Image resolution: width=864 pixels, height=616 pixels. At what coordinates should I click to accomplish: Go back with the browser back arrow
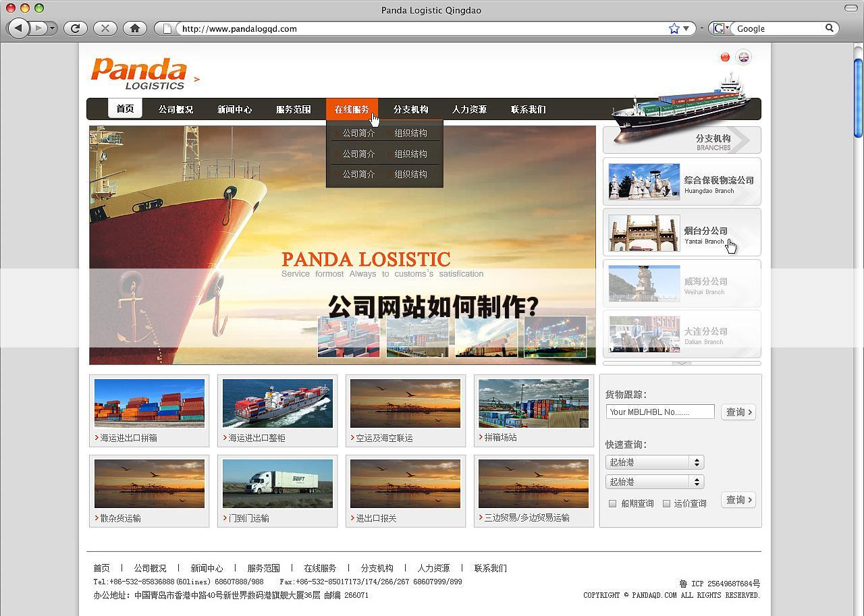click(19, 28)
